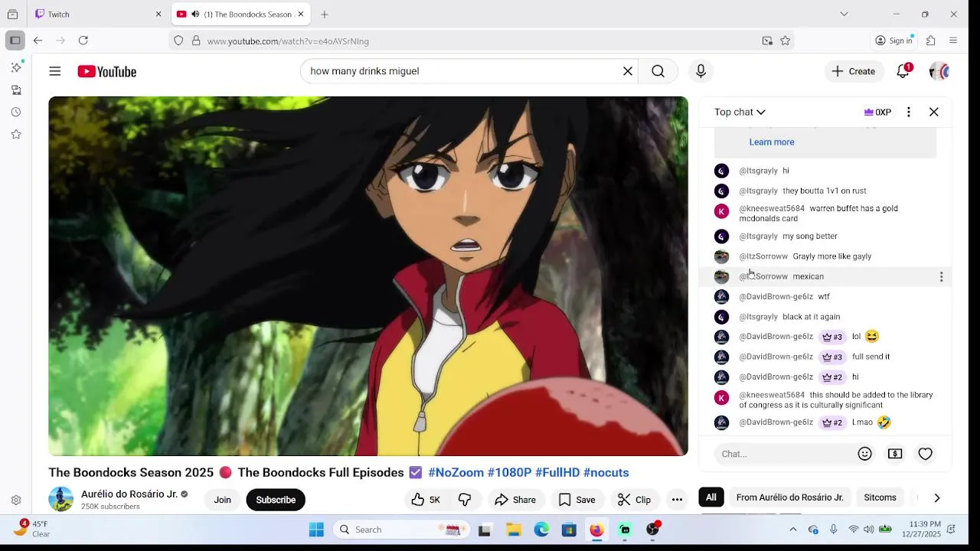Clear the search box with the X

pos(628,71)
